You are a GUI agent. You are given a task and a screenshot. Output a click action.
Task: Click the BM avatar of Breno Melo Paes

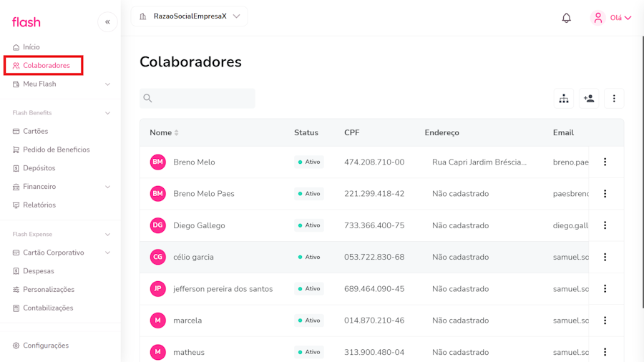click(157, 194)
